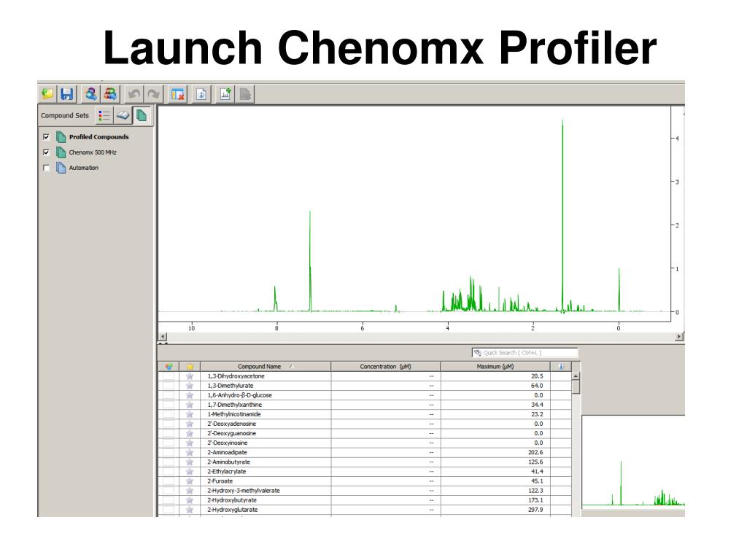This screenshot has height=560, width=747.
Task: Select the 2'-Deoxyguanosine row
Action: pos(365,433)
